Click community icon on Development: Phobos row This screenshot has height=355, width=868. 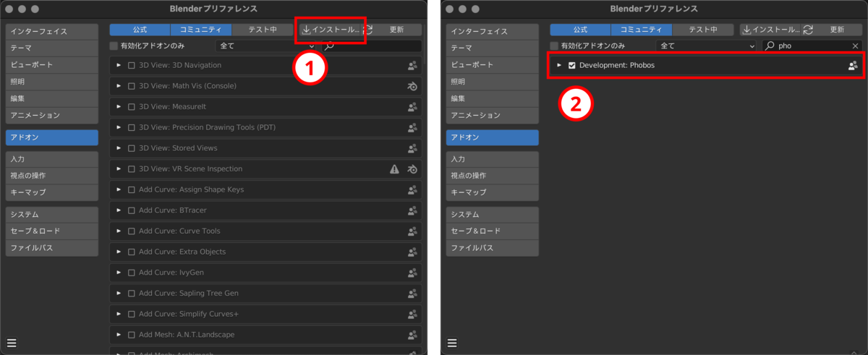tap(853, 65)
